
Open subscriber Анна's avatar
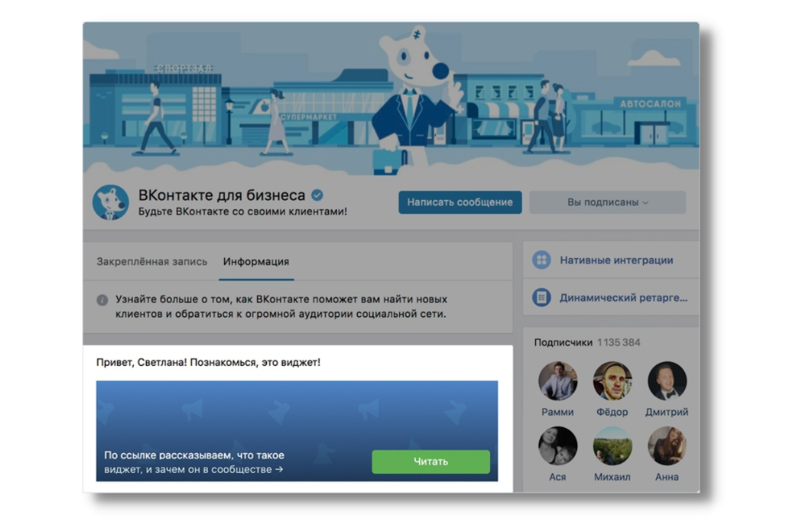(x=667, y=446)
